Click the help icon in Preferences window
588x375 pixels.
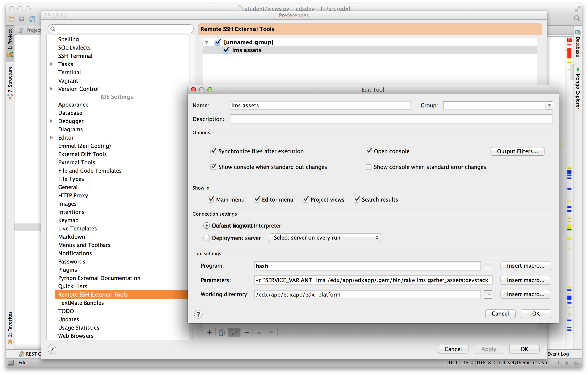(52, 350)
